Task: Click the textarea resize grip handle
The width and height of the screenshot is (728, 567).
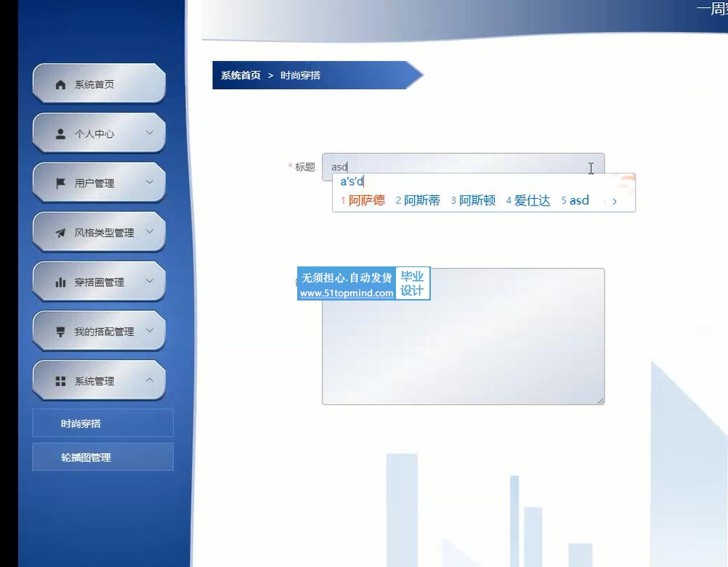Action: click(601, 401)
